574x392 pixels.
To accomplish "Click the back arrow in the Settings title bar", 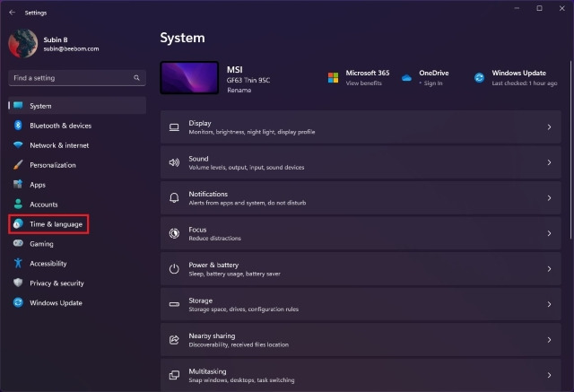I will pos(12,13).
